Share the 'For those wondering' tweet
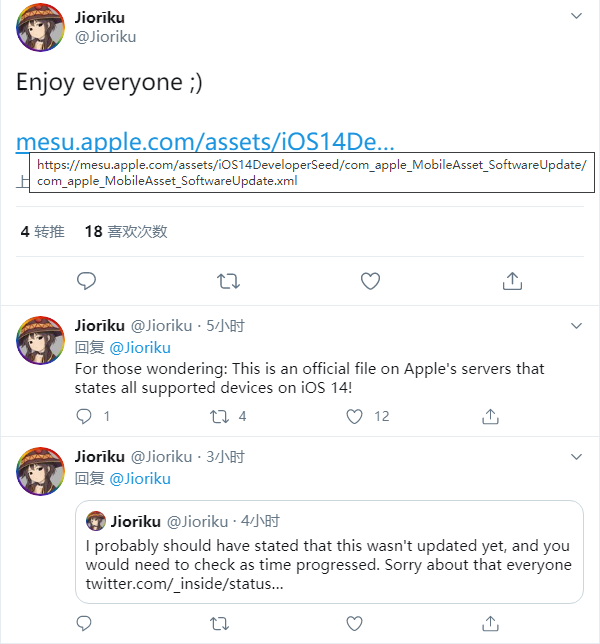Viewport: 600px width, 644px height. (490, 416)
